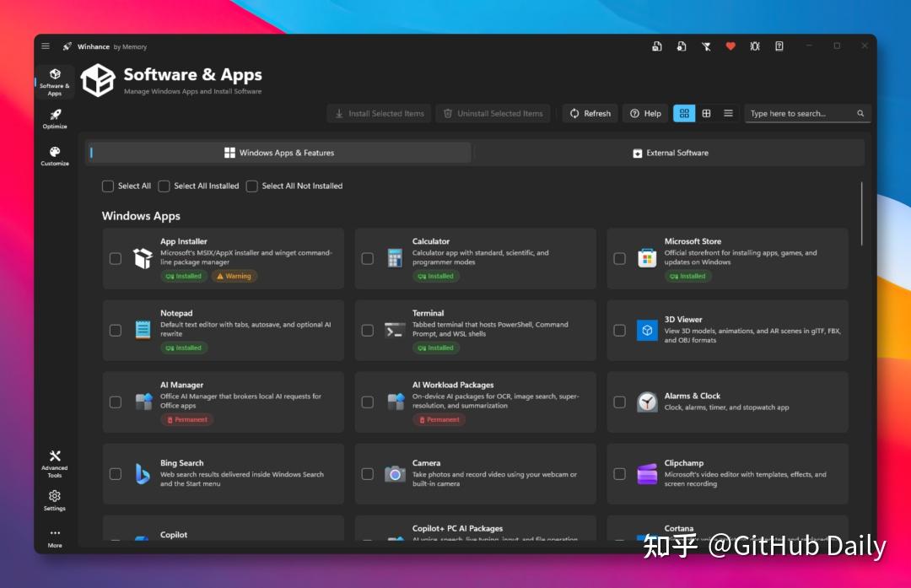Open the Help button
The width and height of the screenshot is (911, 588).
645,113
